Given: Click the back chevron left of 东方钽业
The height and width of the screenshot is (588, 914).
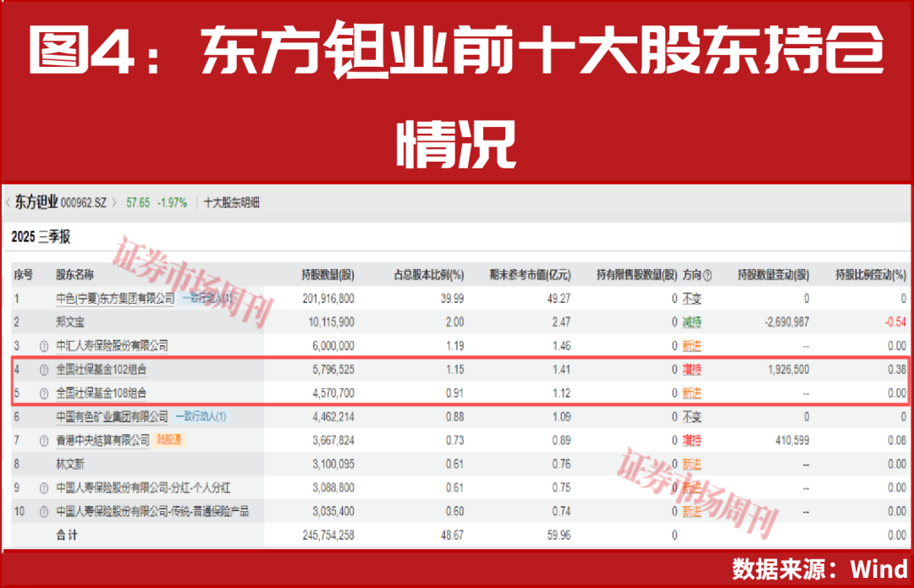Looking at the screenshot, I should click(8, 201).
